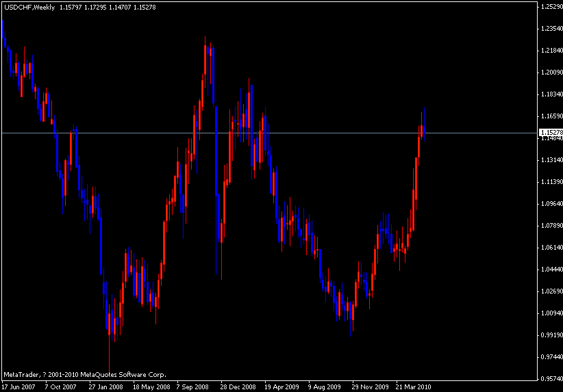
Task: Click the 1.20090 price scale label
Action: coord(550,73)
